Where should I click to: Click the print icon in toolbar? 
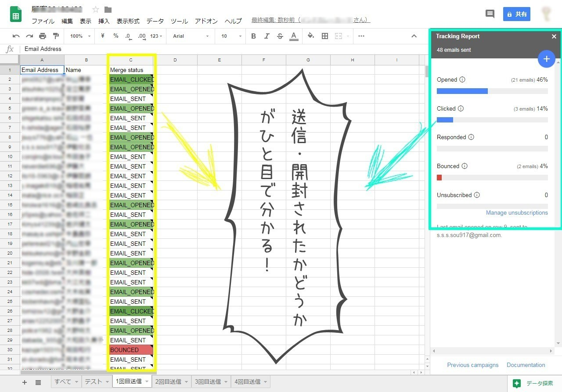43,36
